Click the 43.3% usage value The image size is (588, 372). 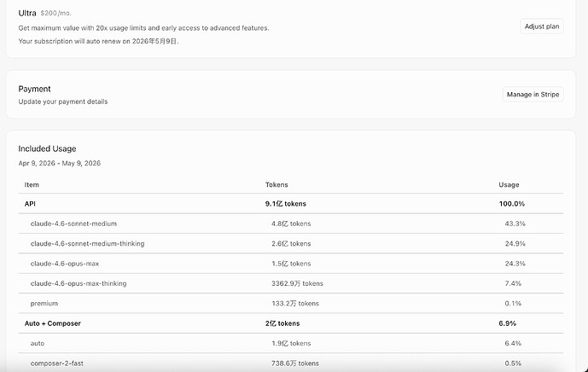tap(515, 224)
